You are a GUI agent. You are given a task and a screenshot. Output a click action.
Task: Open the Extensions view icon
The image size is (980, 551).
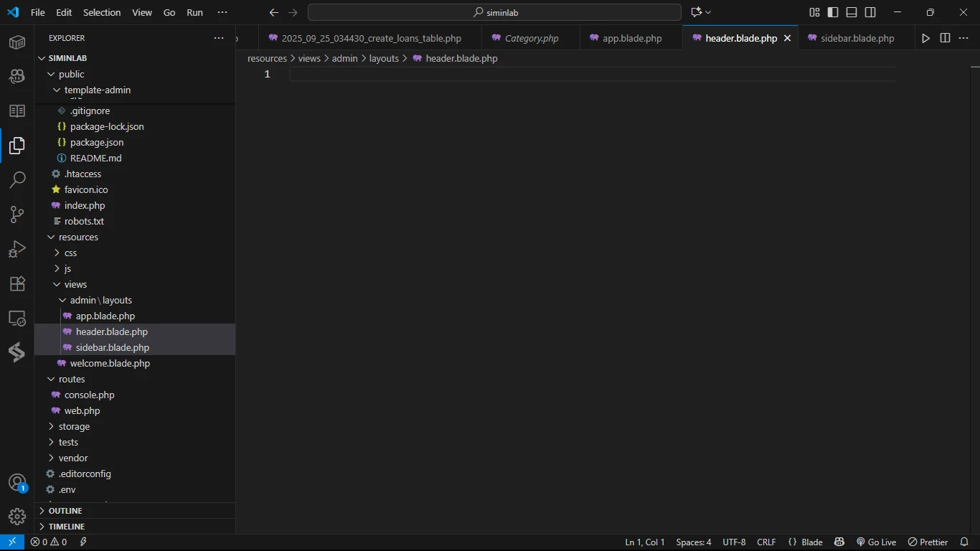coord(17,283)
